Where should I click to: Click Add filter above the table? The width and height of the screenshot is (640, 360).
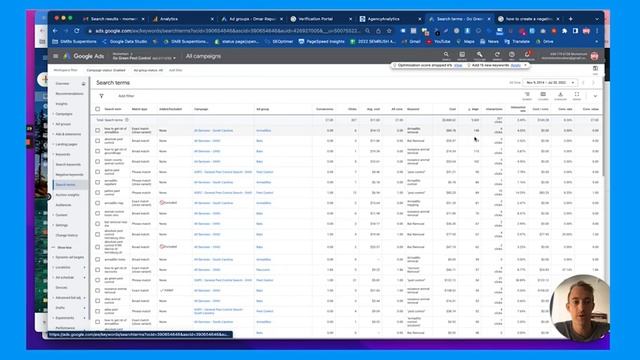[x=126, y=96]
